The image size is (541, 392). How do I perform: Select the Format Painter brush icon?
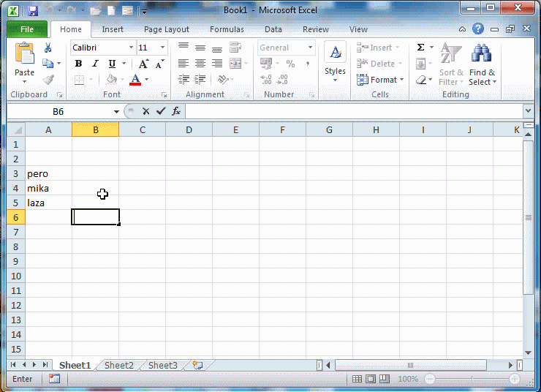pyautogui.click(x=48, y=80)
